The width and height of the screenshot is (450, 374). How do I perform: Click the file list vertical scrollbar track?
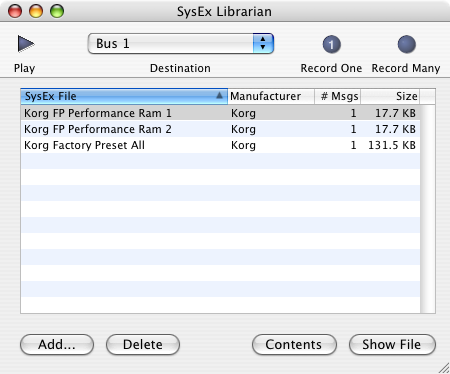coord(428,209)
